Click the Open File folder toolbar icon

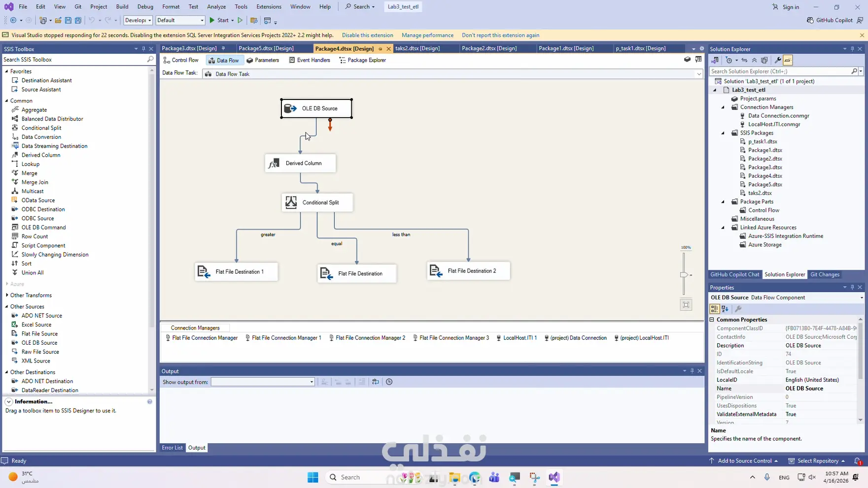(58, 20)
